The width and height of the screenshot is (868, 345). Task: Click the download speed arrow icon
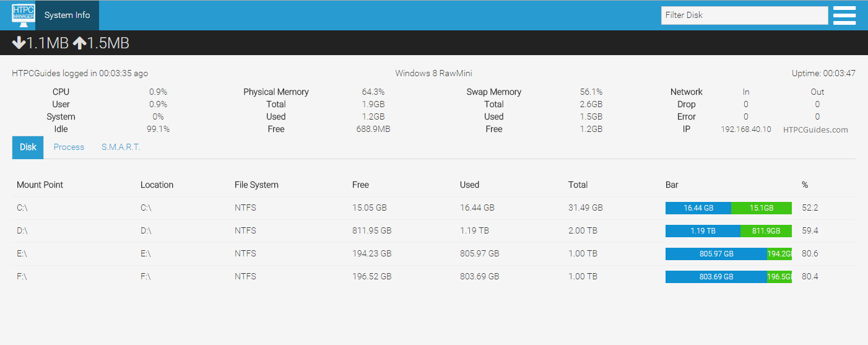tap(19, 43)
